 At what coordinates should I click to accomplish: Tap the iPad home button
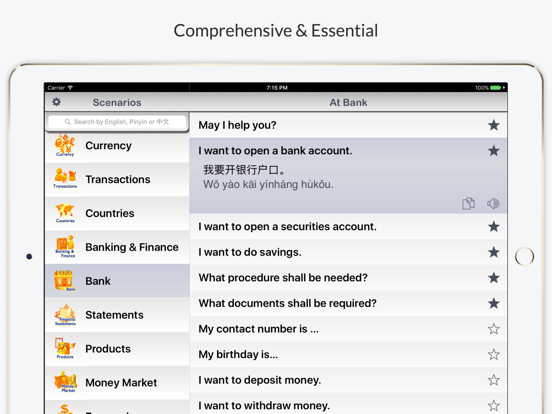click(x=524, y=256)
